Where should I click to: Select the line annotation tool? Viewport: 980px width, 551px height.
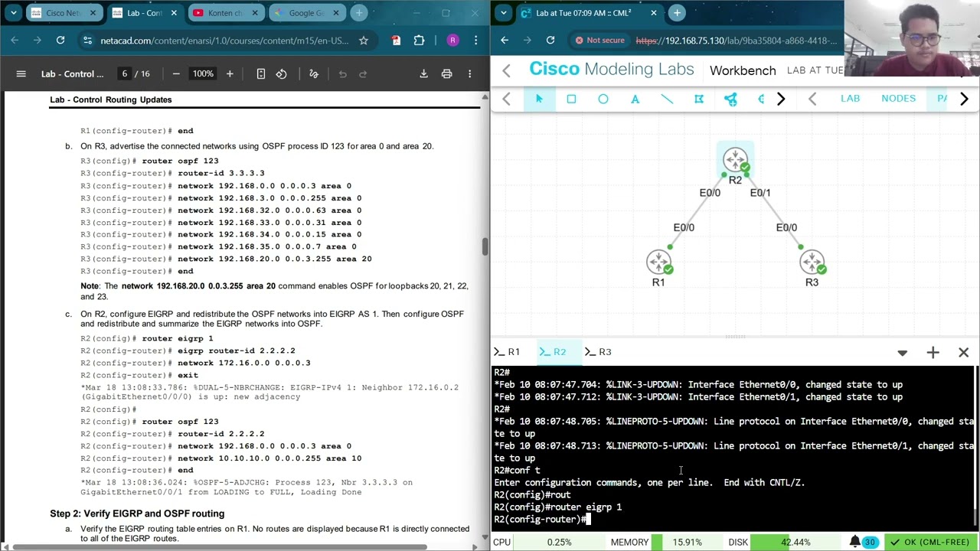tap(667, 99)
